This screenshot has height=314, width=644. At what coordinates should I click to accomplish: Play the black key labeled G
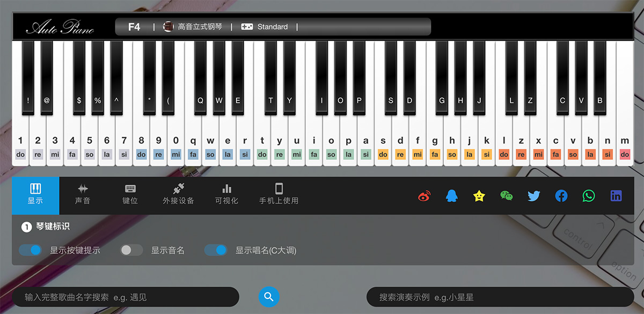[442, 78]
